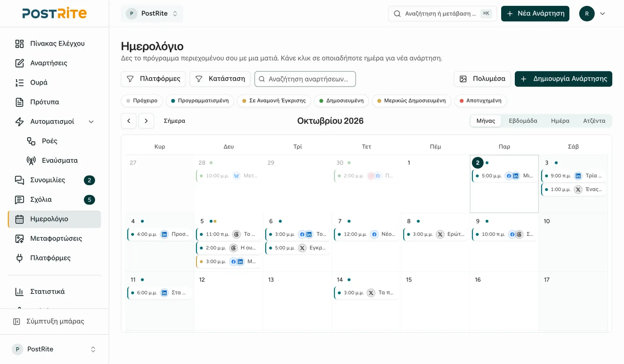Switch to the Ατζέντα view tab

pos(594,121)
